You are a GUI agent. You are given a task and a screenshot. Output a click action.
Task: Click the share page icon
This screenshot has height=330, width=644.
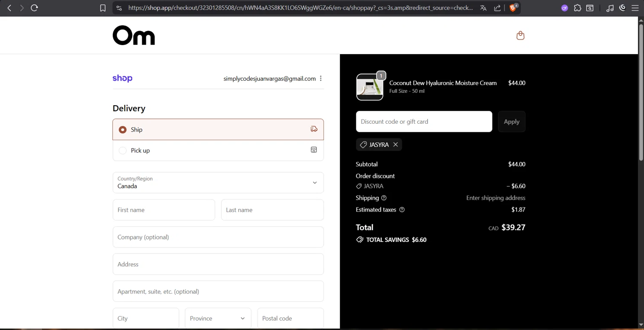point(497,8)
